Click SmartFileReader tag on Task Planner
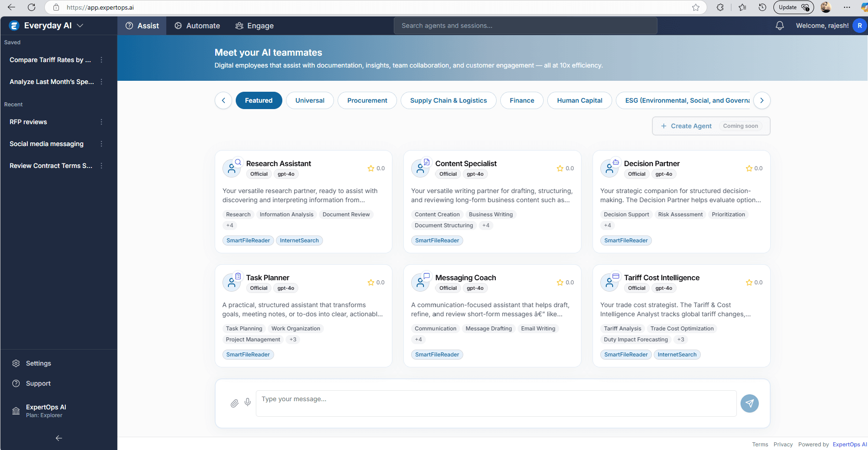868x450 pixels. tap(248, 355)
